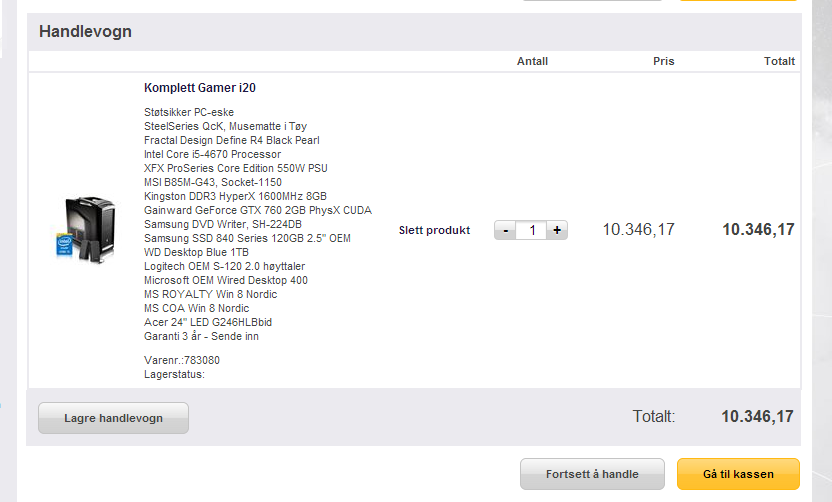
Task: Click Intel Core i5-4670 Processor line
Action: [212, 154]
